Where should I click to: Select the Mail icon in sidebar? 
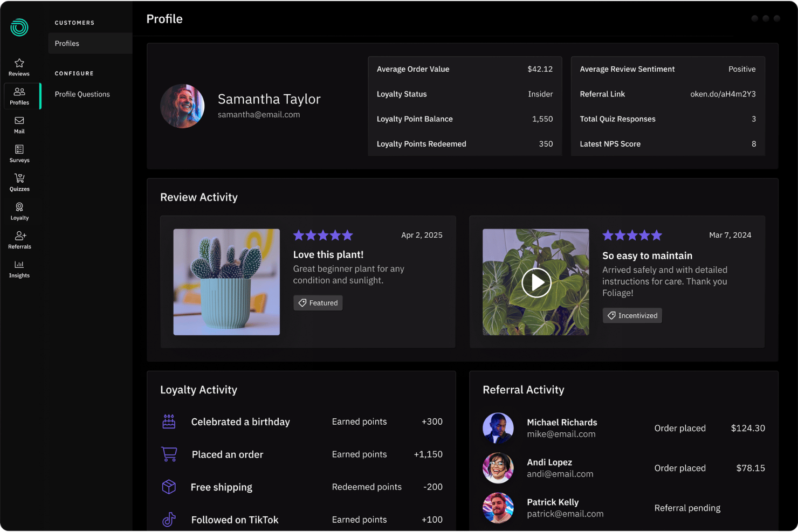[19, 125]
